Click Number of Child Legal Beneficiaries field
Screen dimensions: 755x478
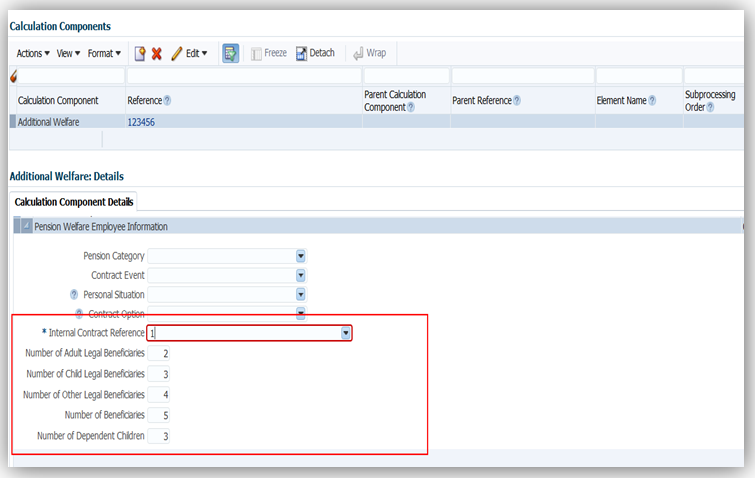tap(158, 374)
